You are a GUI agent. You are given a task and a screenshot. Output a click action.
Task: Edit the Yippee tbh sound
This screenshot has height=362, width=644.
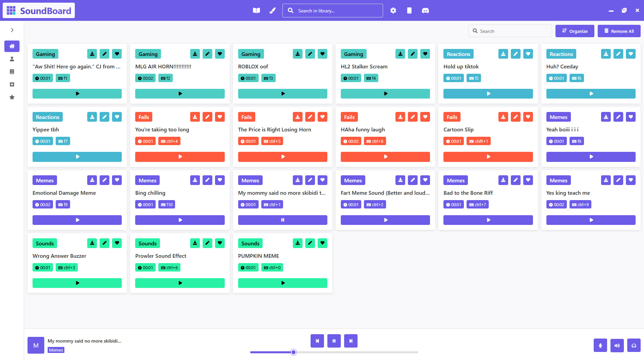click(x=104, y=117)
